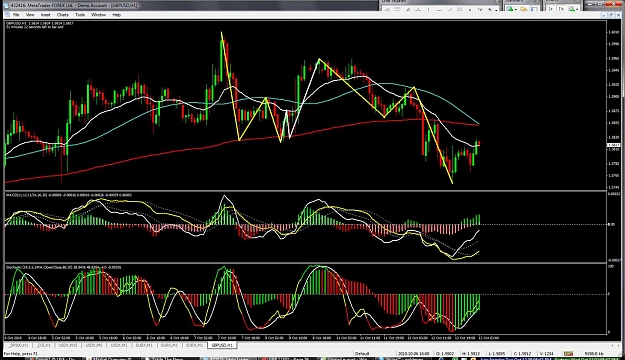
Task: Open the Insert menu
Action: point(45,15)
